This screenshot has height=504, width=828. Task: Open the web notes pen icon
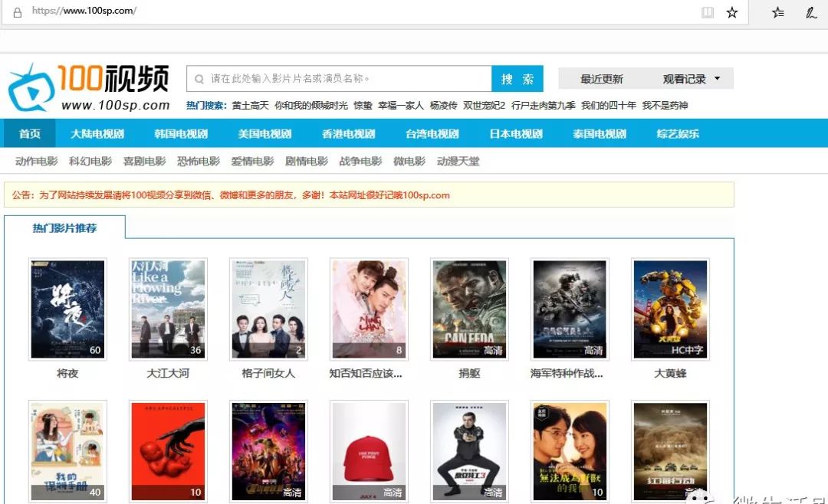tap(812, 13)
